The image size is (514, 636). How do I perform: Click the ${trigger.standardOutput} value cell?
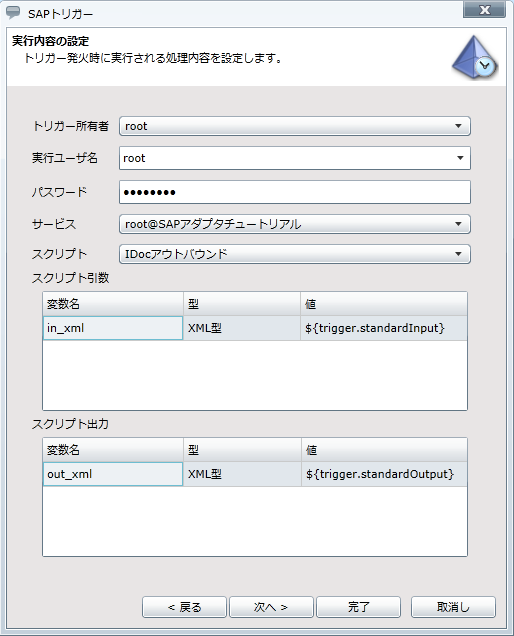coord(384,474)
